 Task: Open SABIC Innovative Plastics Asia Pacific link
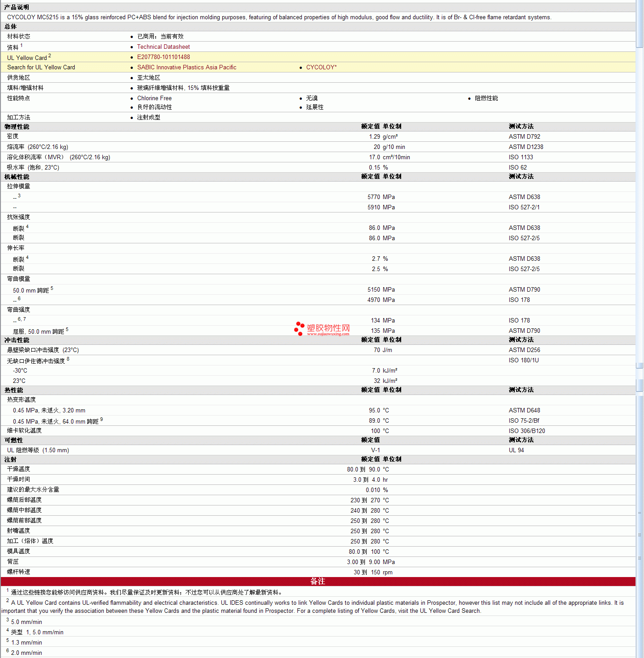187,67
